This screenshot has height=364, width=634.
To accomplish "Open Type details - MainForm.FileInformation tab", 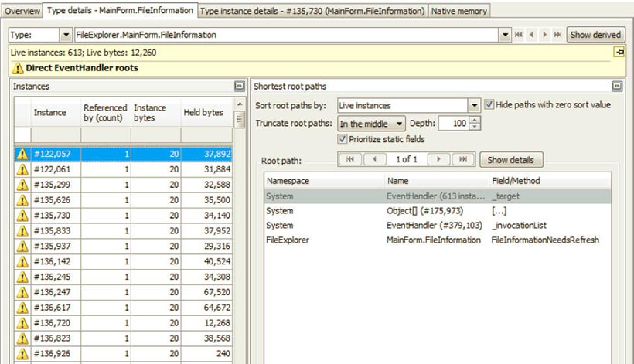I will tap(120, 10).
